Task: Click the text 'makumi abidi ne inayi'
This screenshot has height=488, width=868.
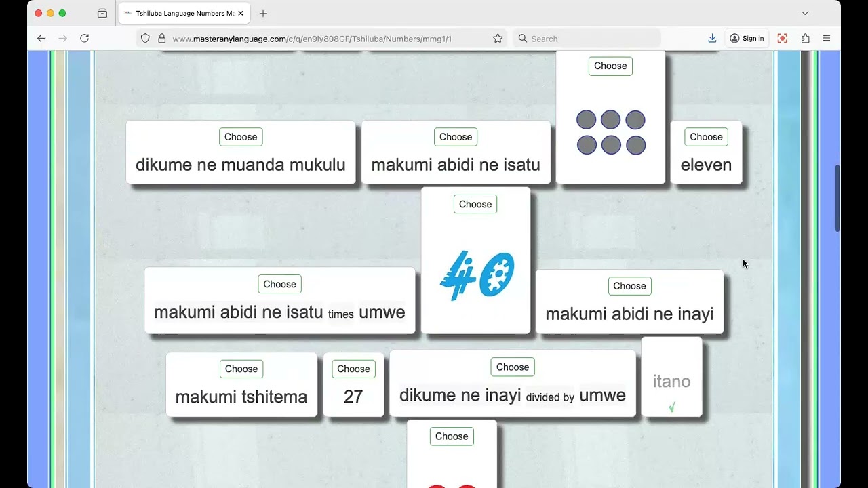Action: pyautogui.click(x=629, y=314)
